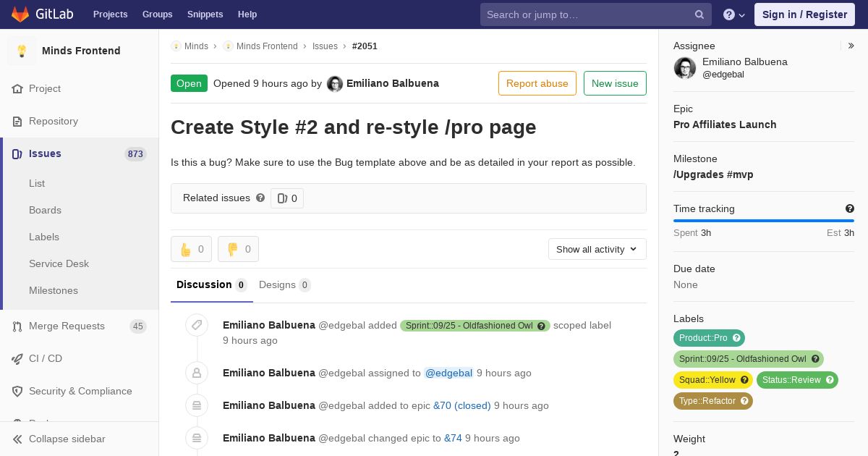868x456 pixels.
Task: Click the Merge Requests count badge 45
Action: coord(138,326)
